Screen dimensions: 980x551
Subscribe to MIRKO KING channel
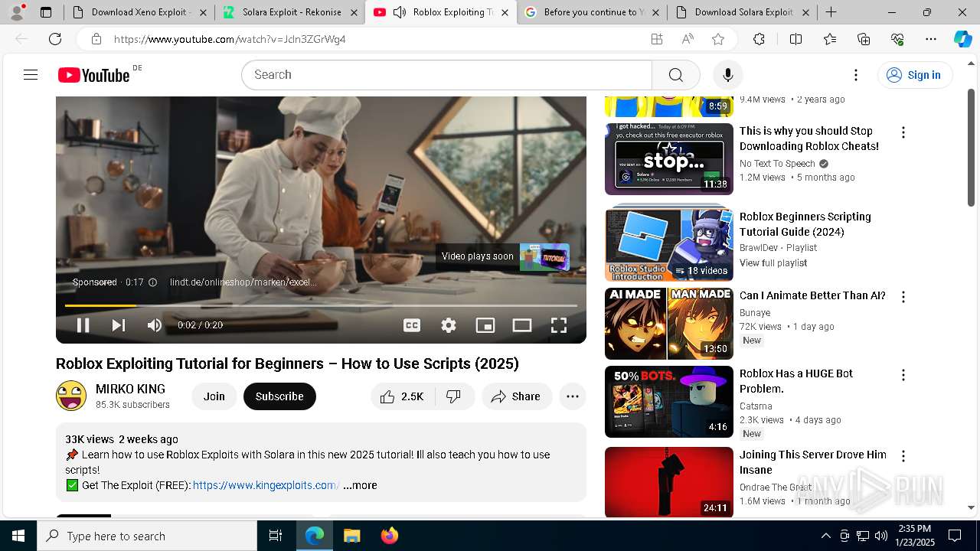pyautogui.click(x=279, y=396)
